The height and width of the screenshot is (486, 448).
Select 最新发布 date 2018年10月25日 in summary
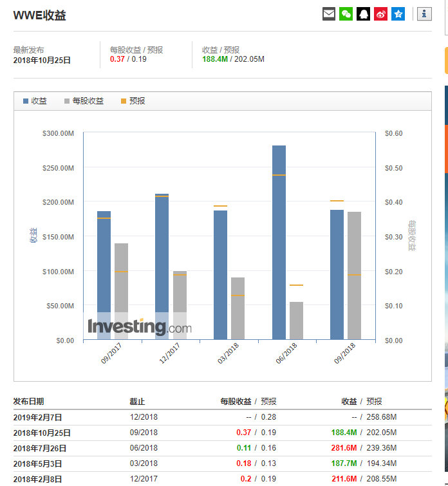click(x=42, y=60)
